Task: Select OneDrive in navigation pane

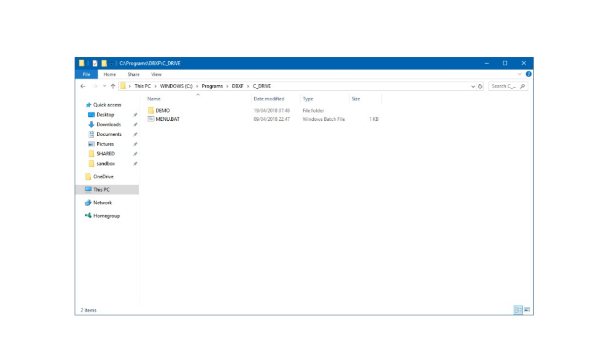Action: pyautogui.click(x=103, y=177)
